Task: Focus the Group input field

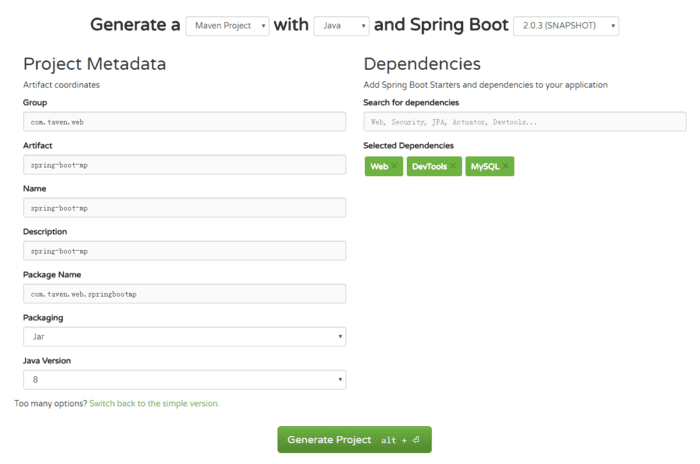Action: click(184, 121)
